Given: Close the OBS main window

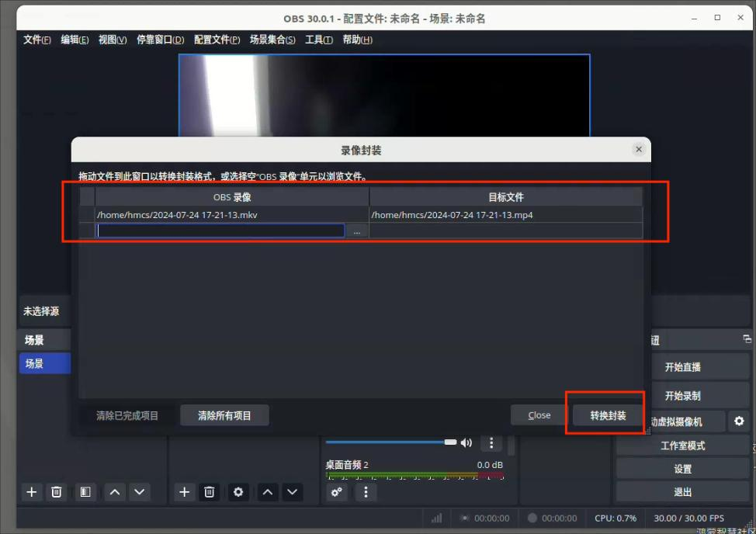Looking at the screenshot, I should click(x=740, y=17).
